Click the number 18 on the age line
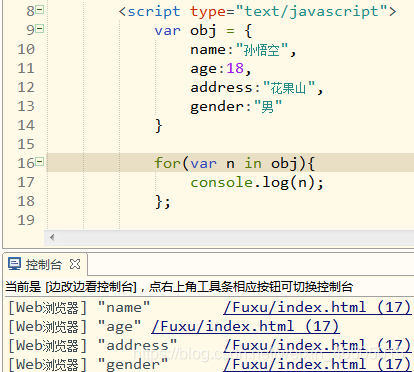 235,68
